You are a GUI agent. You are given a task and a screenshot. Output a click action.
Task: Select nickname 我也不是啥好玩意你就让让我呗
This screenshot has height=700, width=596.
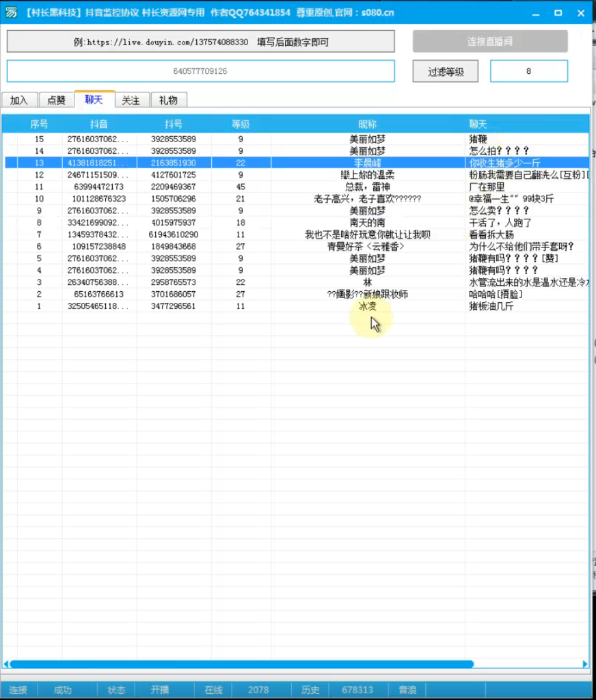[x=368, y=234]
